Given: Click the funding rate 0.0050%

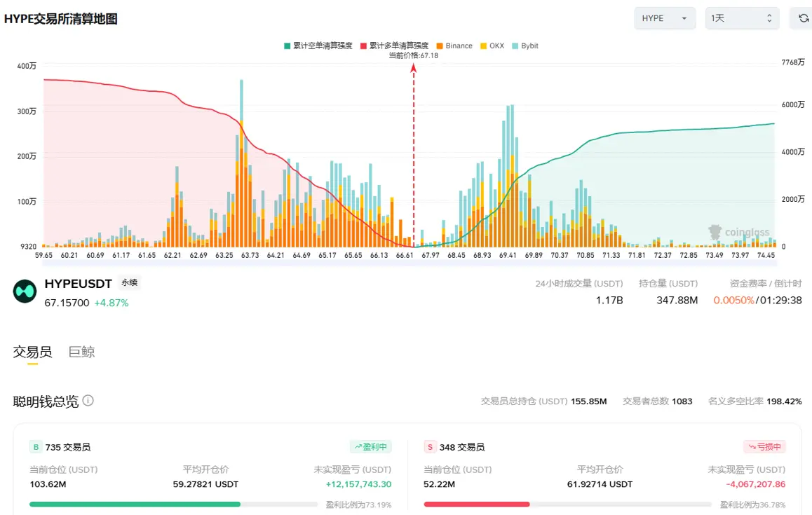Looking at the screenshot, I should tap(733, 300).
